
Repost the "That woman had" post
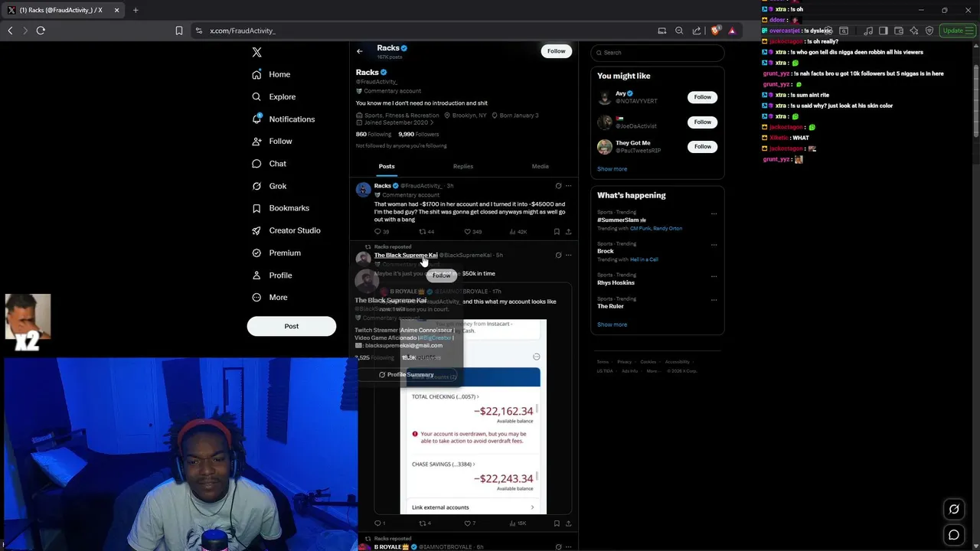pos(426,231)
